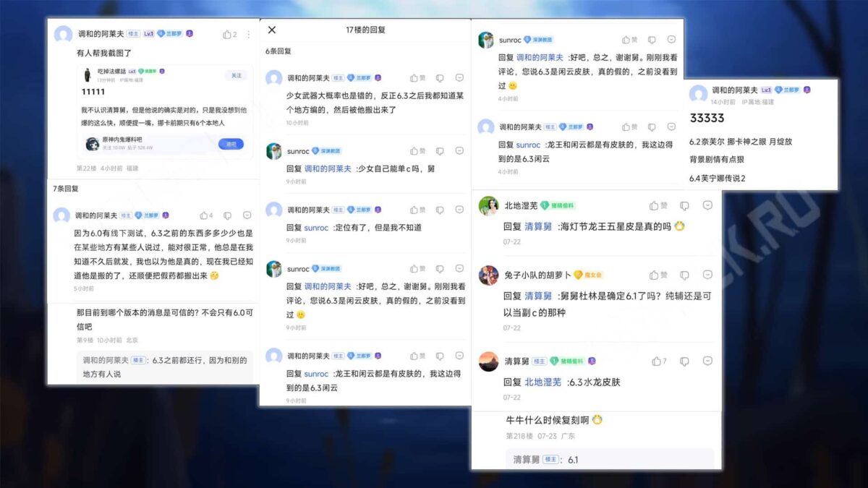This screenshot has width=868, height=488.
Task: Dislike the reply "定位有了，但是我不知道"
Action: point(440,210)
